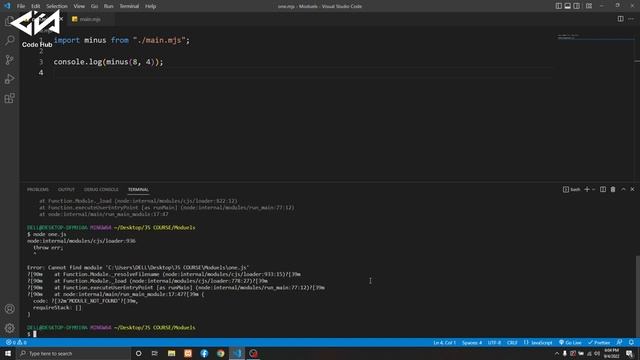Click the Prettier status item
The width and height of the screenshot is (640, 360).
(x=599, y=342)
